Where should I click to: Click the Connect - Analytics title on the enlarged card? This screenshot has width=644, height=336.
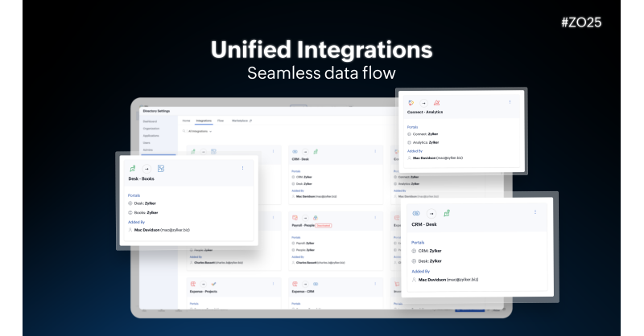[x=425, y=112]
